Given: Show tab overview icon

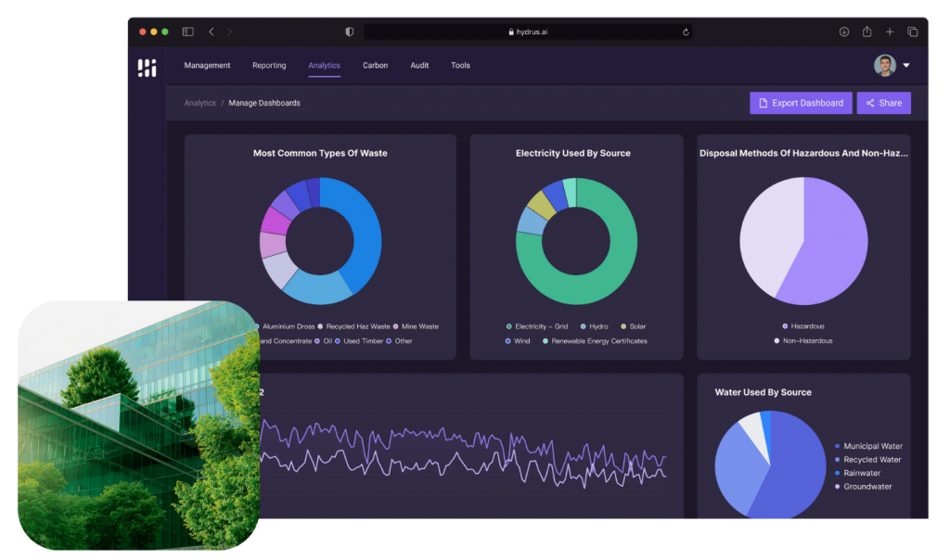Looking at the screenshot, I should (913, 32).
